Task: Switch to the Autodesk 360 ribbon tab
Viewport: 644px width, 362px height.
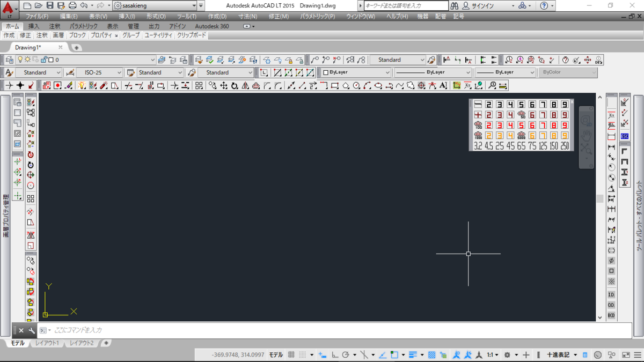Action: pos(211,26)
